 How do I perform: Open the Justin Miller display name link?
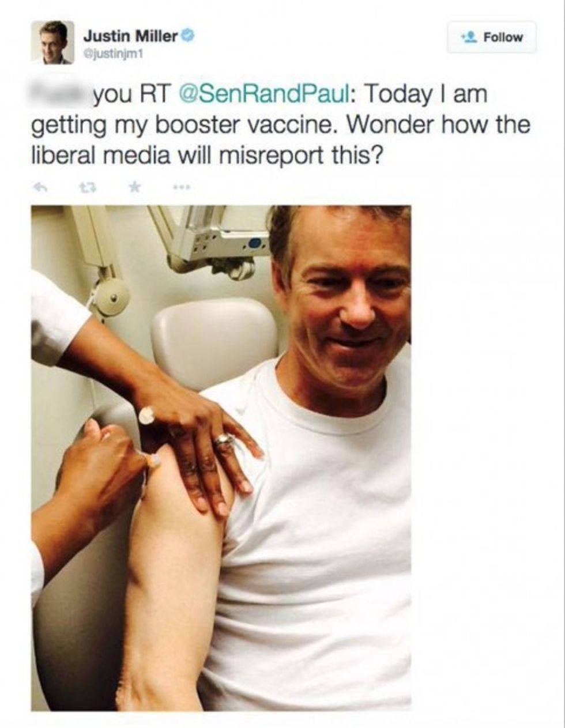[x=130, y=36]
